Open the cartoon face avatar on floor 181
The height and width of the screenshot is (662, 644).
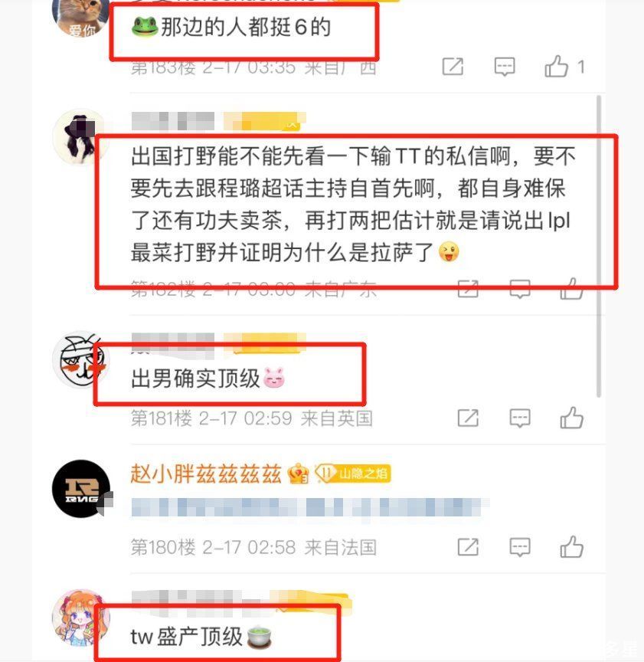coord(81,359)
